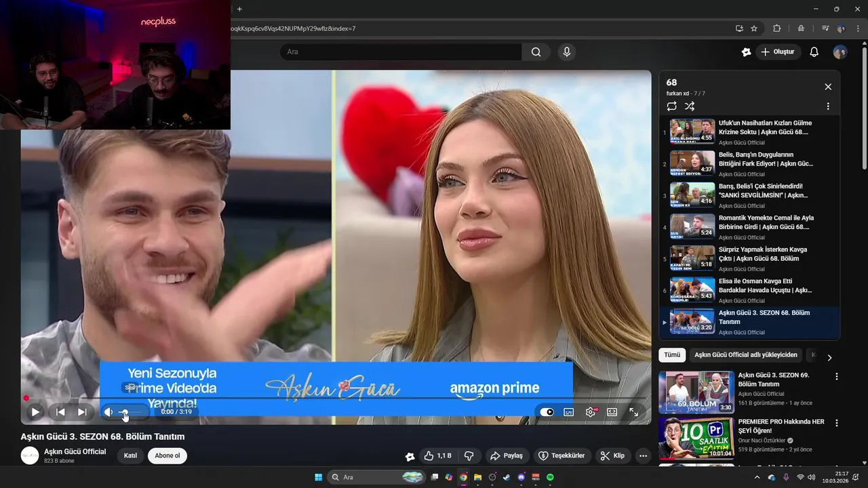Image resolution: width=868 pixels, height=488 pixels.
Task: Click the Oluştur create button
Action: (x=777, y=52)
